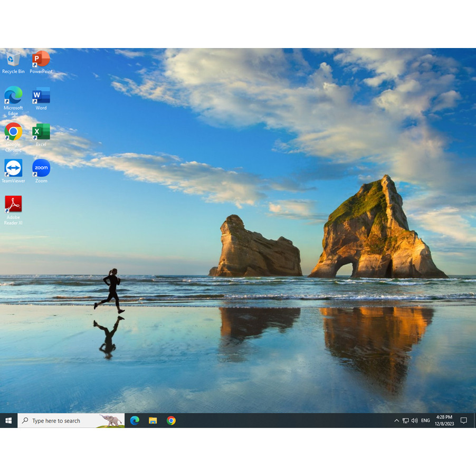Open the ENG input language menu

(x=425, y=421)
